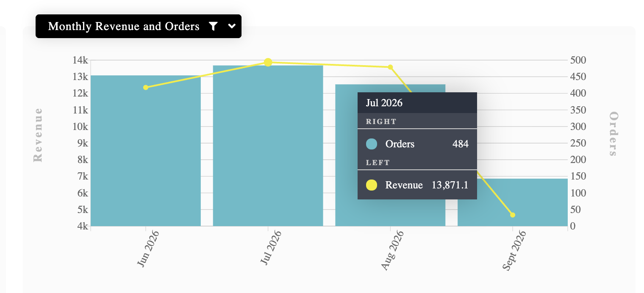
Task: Click the Revenue left axis title
Action: (38, 135)
